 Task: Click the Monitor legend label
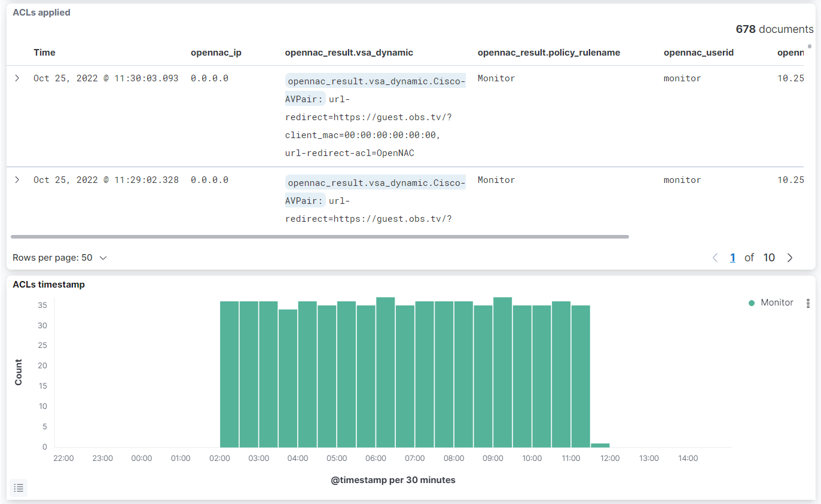pos(777,303)
